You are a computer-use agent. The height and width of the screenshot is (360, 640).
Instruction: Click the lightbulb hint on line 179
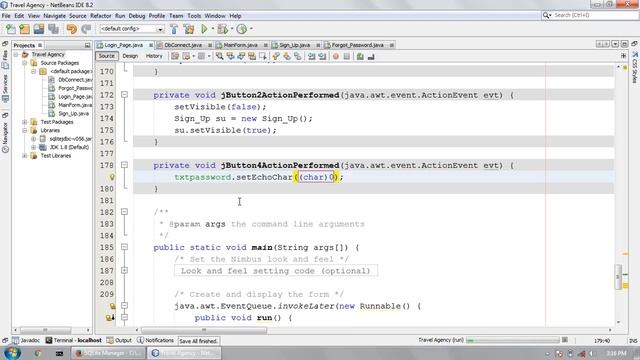click(112, 177)
